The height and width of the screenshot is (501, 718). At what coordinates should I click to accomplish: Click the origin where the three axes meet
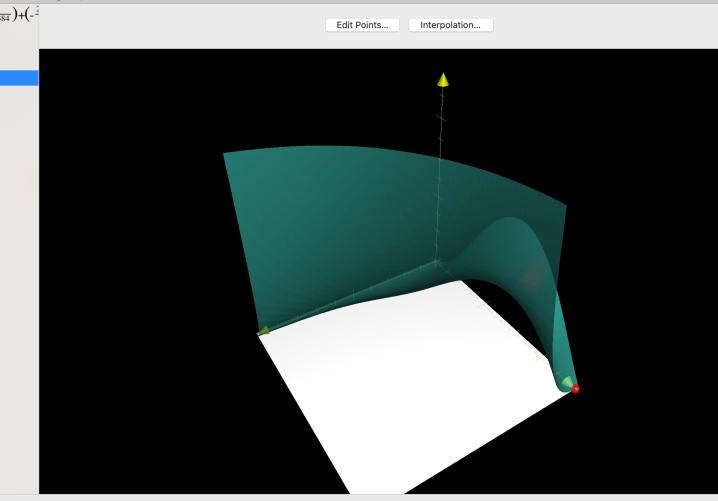437,262
